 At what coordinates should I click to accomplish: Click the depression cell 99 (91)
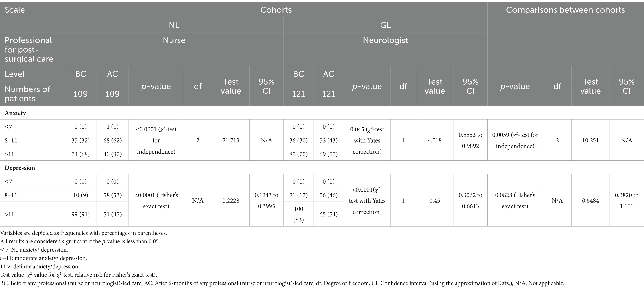[81, 214]
